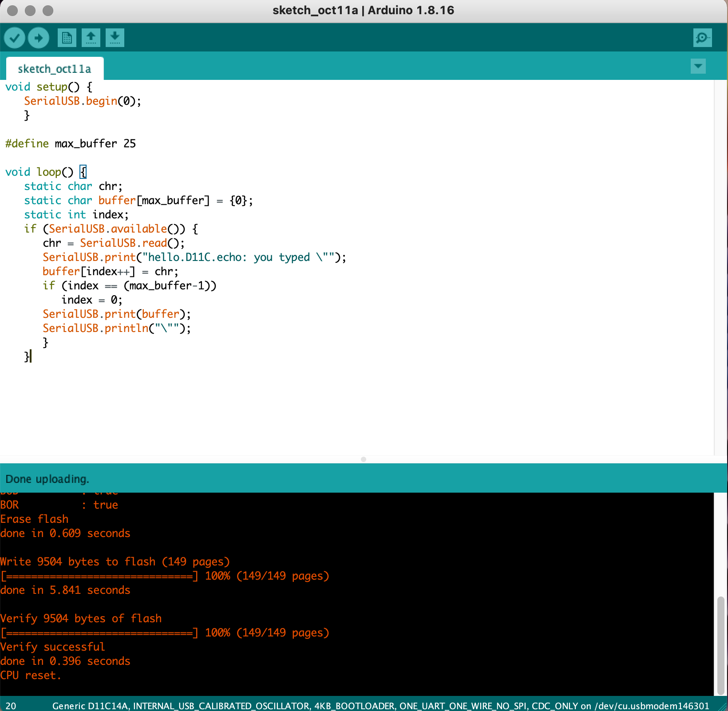
Task: Select the sketch_oct11a tab
Action: (x=55, y=69)
